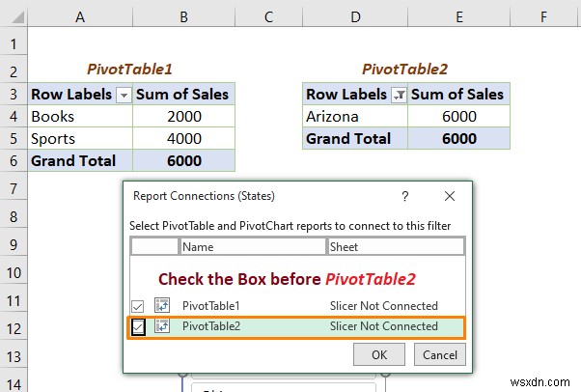Click the PivotTable1 title text

pos(129,69)
